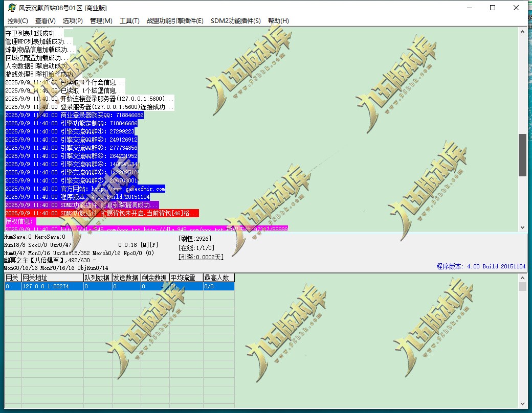Maximize the 风云沉默首站 window
This screenshot has width=532, height=413.
tap(493, 8)
